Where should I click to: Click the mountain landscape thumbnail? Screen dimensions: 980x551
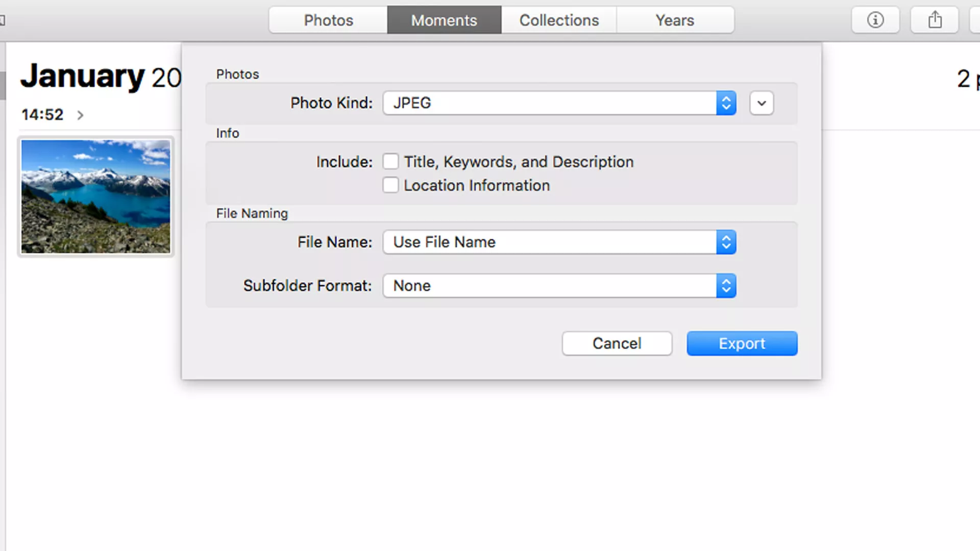[x=96, y=196]
